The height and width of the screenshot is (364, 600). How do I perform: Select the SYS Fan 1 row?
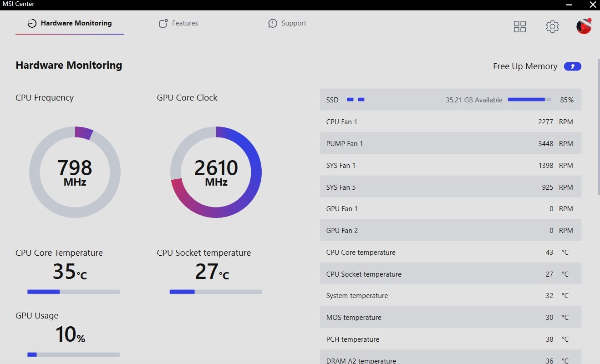(451, 165)
